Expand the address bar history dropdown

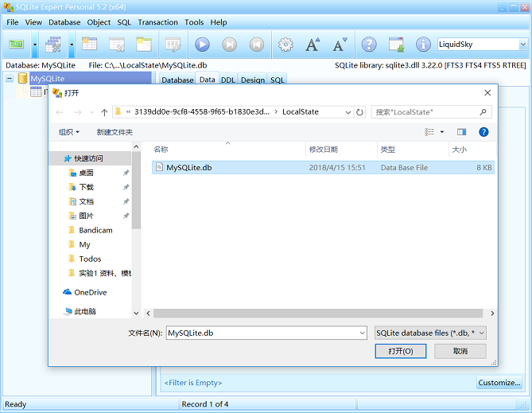[x=348, y=112]
